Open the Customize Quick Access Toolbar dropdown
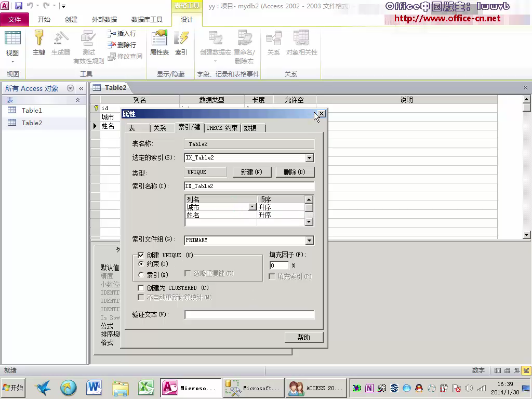The height and width of the screenshot is (399, 532). 63,6
